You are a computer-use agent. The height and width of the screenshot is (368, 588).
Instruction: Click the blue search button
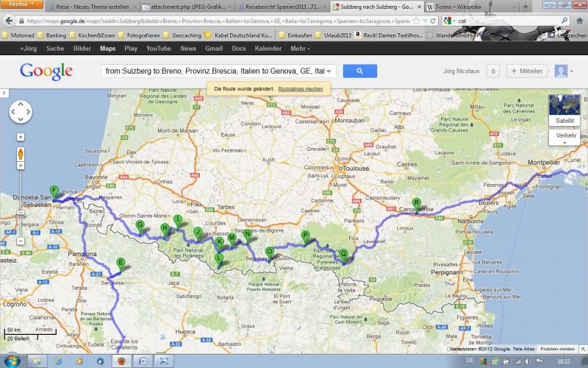359,71
